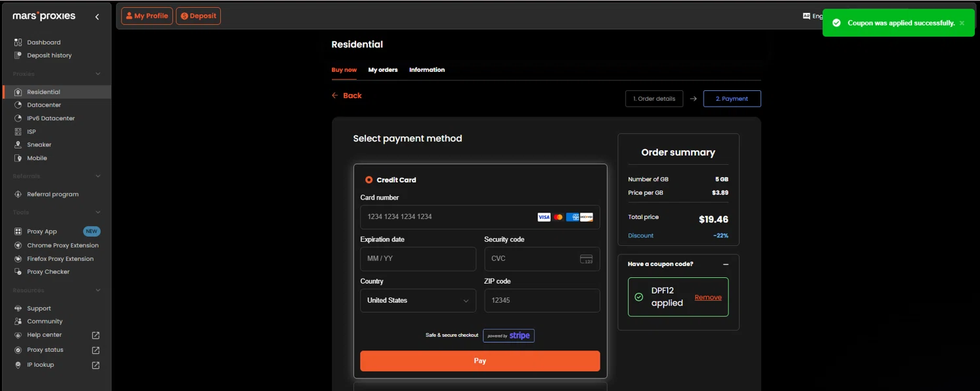Go to step 1. Order details
The width and height of the screenshot is (980, 391).
654,99
